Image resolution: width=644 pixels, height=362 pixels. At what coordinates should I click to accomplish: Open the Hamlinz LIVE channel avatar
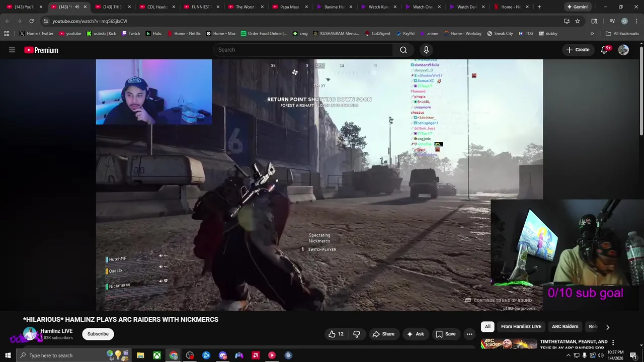coord(30,334)
